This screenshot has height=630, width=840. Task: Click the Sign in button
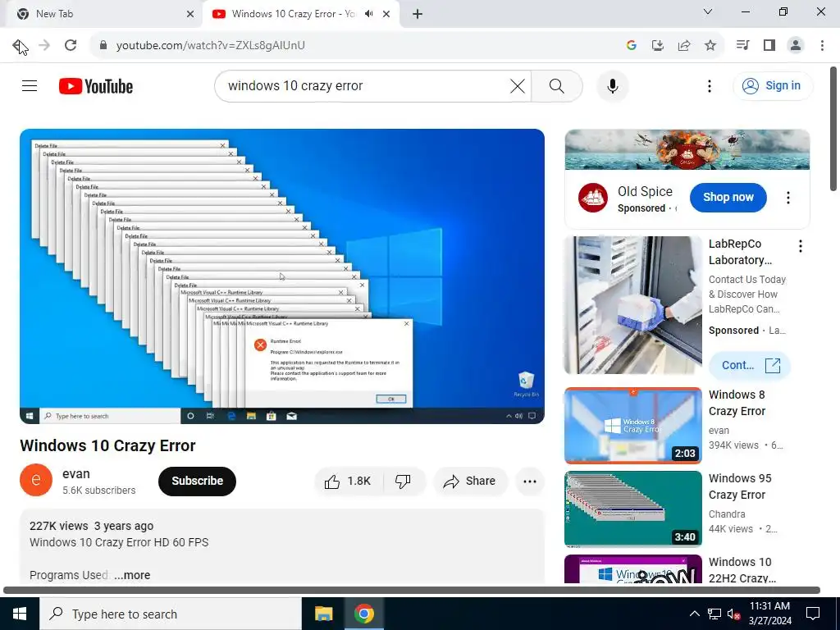(x=773, y=85)
